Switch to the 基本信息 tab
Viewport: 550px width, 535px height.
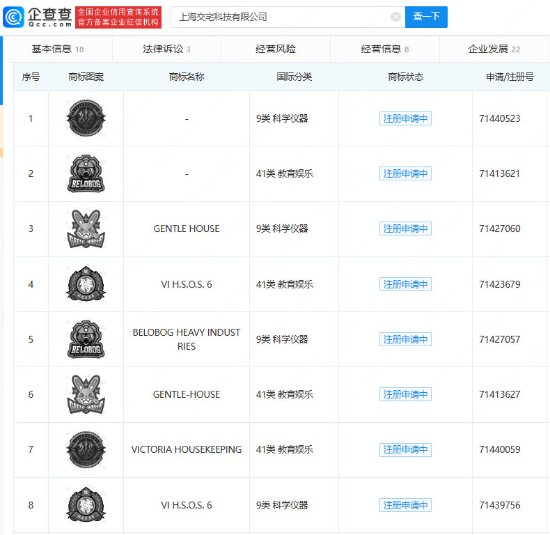(58, 49)
